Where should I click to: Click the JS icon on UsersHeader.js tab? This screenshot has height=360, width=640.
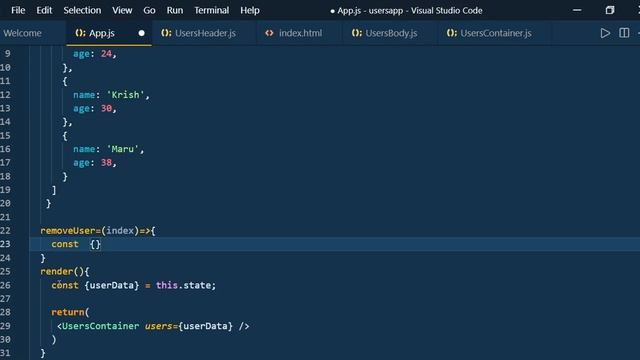(166, 33)
